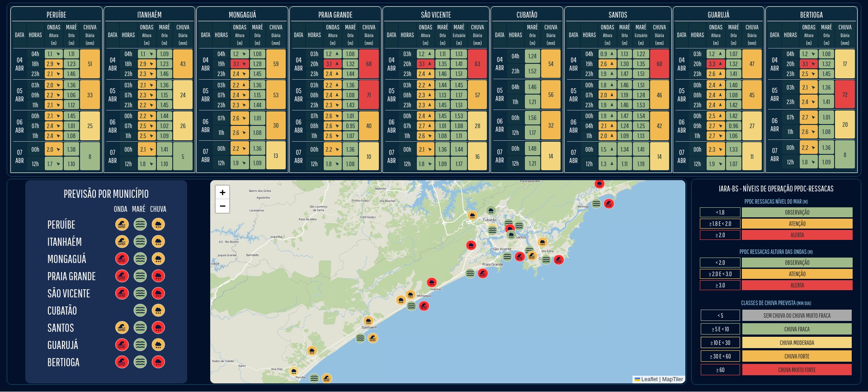Select Cubatão's yellow rain icon in forecast panel

158,311
